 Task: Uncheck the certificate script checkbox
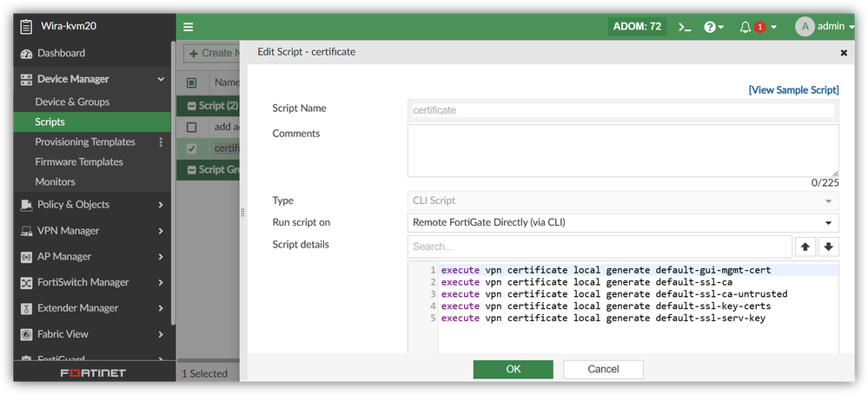tap(192, 148)
